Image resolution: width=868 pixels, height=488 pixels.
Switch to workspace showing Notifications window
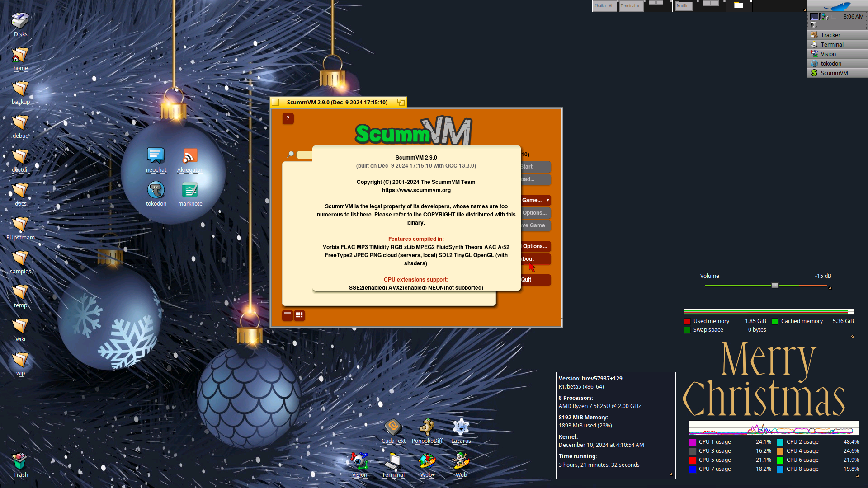point(685,6)
